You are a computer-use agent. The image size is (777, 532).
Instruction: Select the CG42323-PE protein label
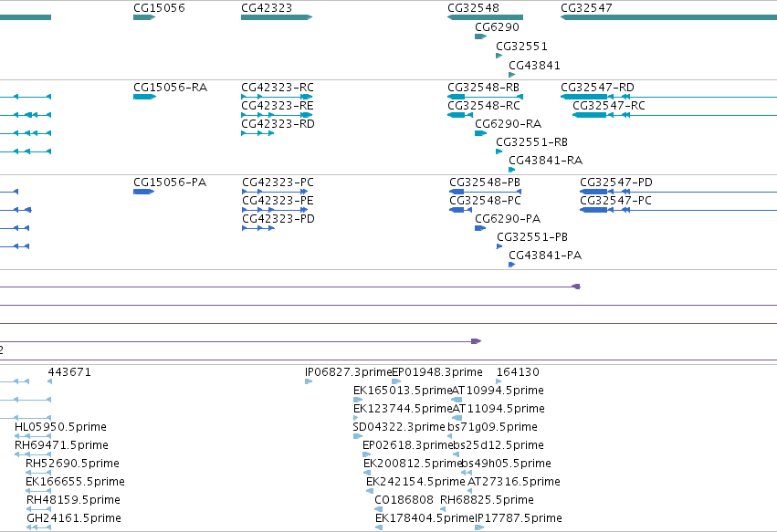(x=278, y=201)
